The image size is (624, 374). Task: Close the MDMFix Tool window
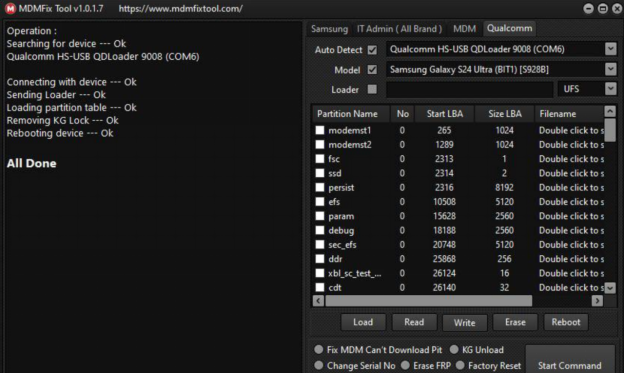pos(617,8)
